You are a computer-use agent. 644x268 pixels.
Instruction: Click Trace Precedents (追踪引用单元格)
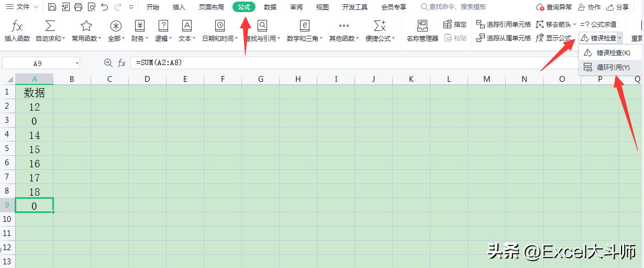(504, 24)
